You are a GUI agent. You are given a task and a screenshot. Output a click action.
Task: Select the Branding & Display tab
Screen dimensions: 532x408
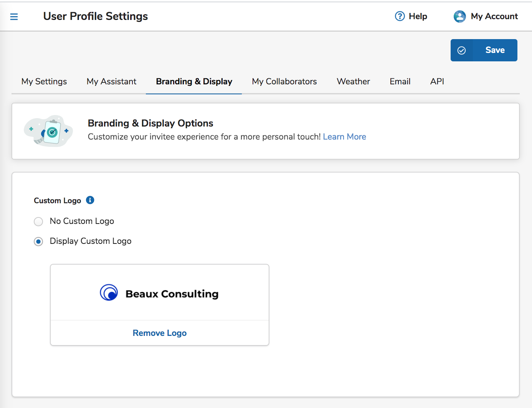point(194,82)
